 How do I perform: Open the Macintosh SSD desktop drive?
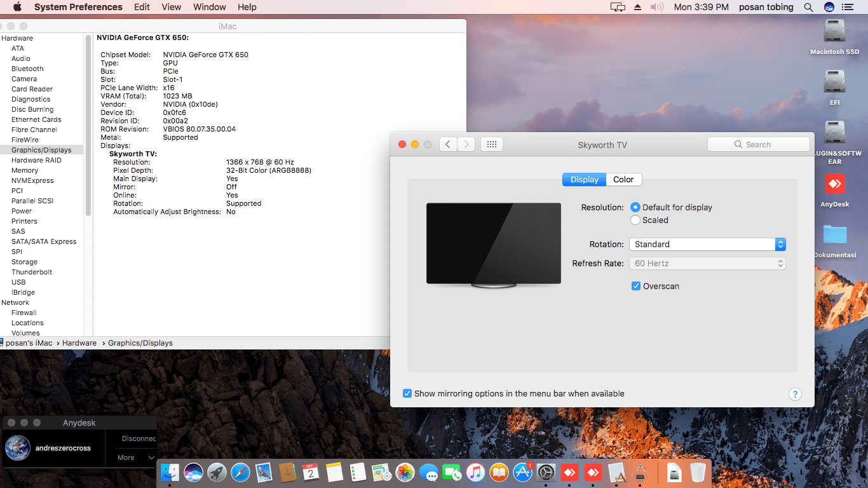coord(834,37)
